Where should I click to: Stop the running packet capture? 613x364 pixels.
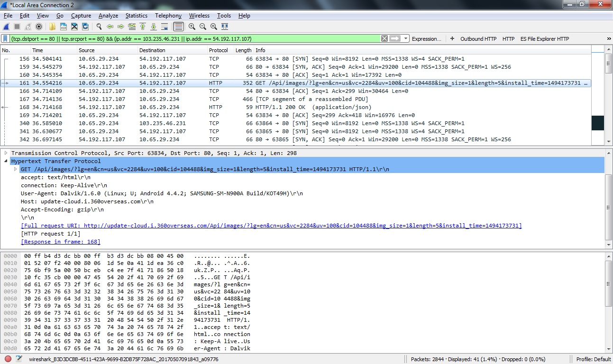click(x=17, y=27)
